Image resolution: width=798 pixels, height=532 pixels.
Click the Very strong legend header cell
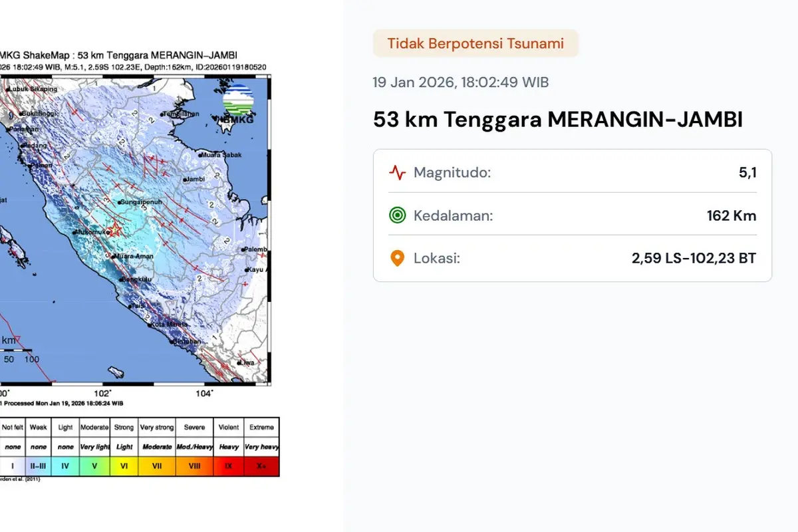(157, 428)
